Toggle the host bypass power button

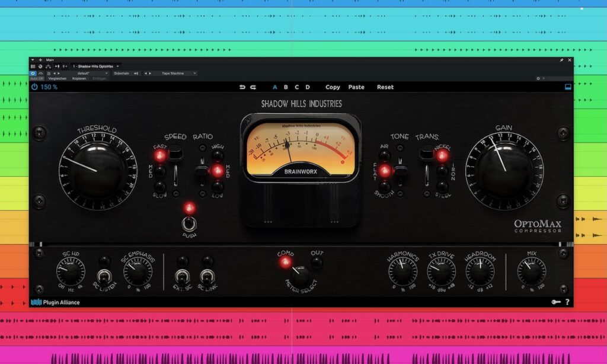[x=33, y=73]
